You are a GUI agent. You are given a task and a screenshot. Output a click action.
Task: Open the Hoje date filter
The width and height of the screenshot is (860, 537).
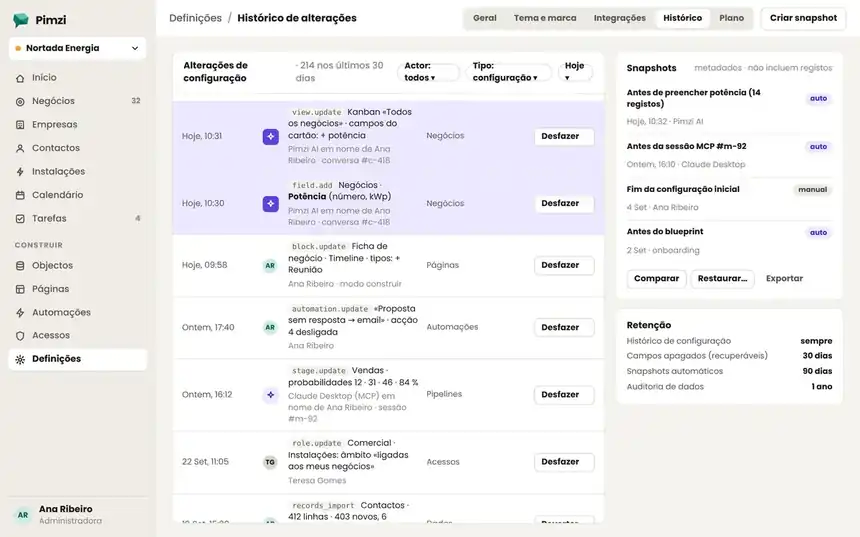tap(575, 72)
